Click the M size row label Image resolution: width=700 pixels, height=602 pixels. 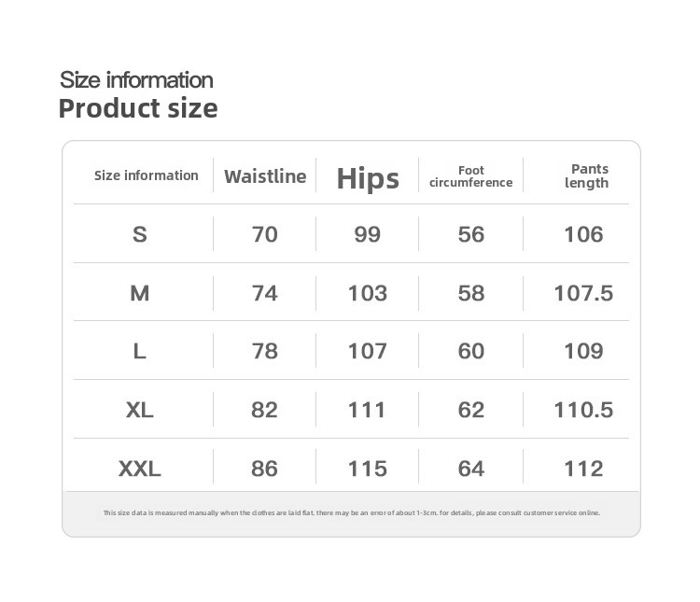coord(140,293)
